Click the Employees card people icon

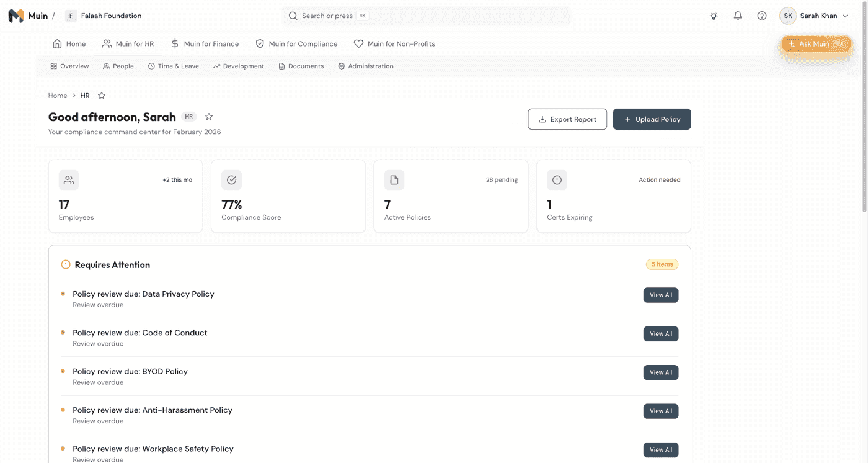coord(69,180)
